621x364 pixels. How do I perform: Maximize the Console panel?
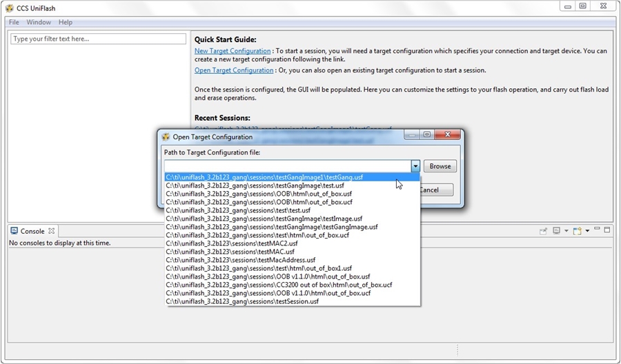pyautogui.click(x=607, y=230)
